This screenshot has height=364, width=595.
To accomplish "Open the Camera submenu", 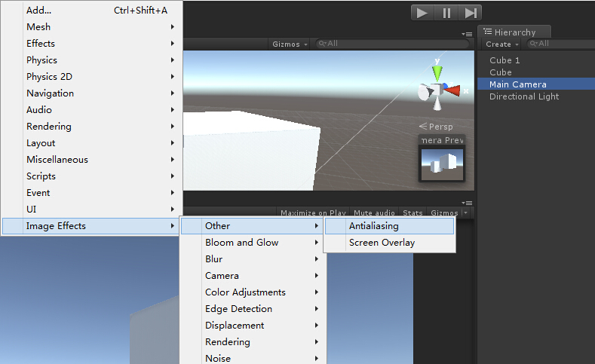I will 253,276.
